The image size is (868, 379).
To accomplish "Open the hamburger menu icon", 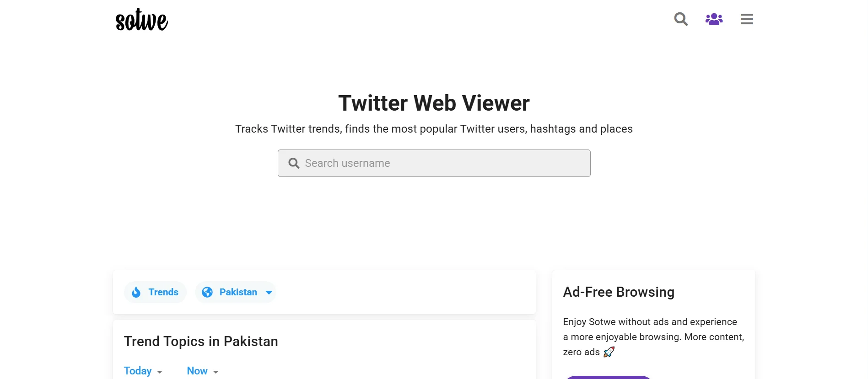I will tap(747, 19).
